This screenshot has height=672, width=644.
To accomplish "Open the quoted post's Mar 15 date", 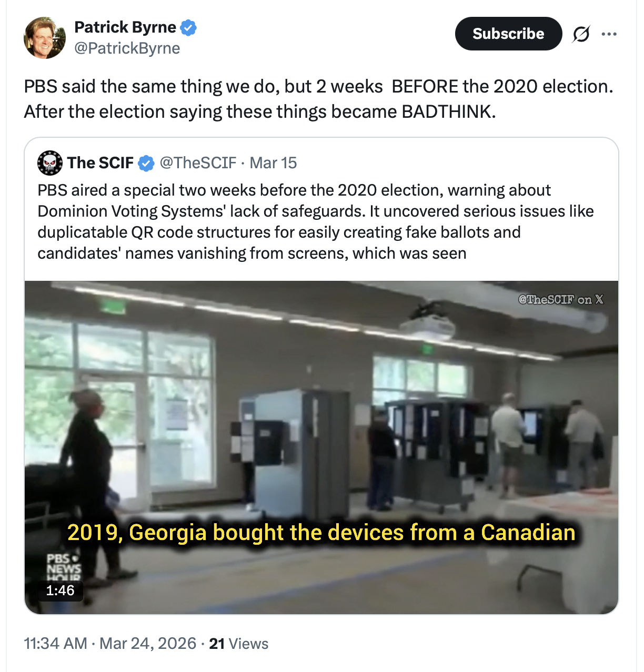I will pos(273,163).
